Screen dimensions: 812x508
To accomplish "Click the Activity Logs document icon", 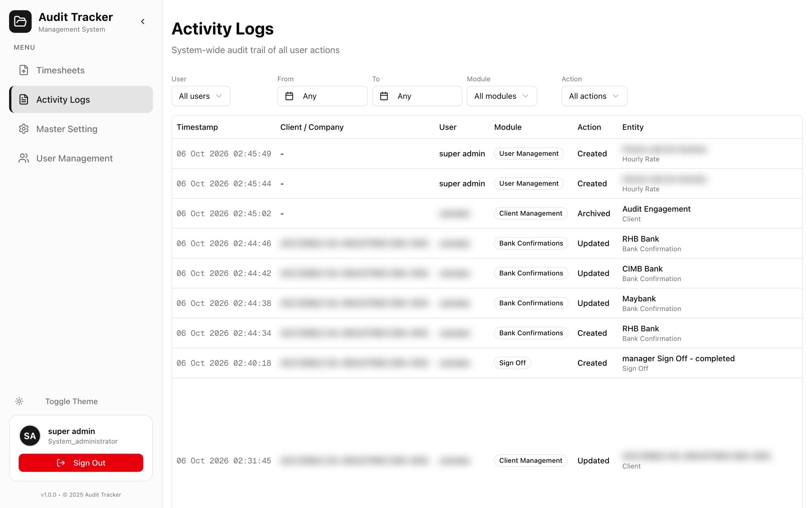I will 24,100.
